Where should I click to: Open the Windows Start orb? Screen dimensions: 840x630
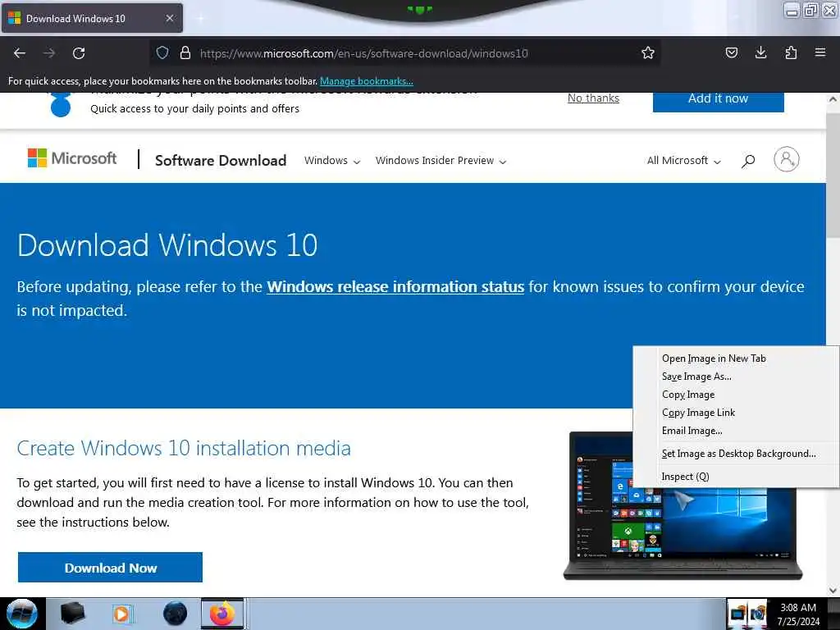pyautogui.click(x=22, y=614)
